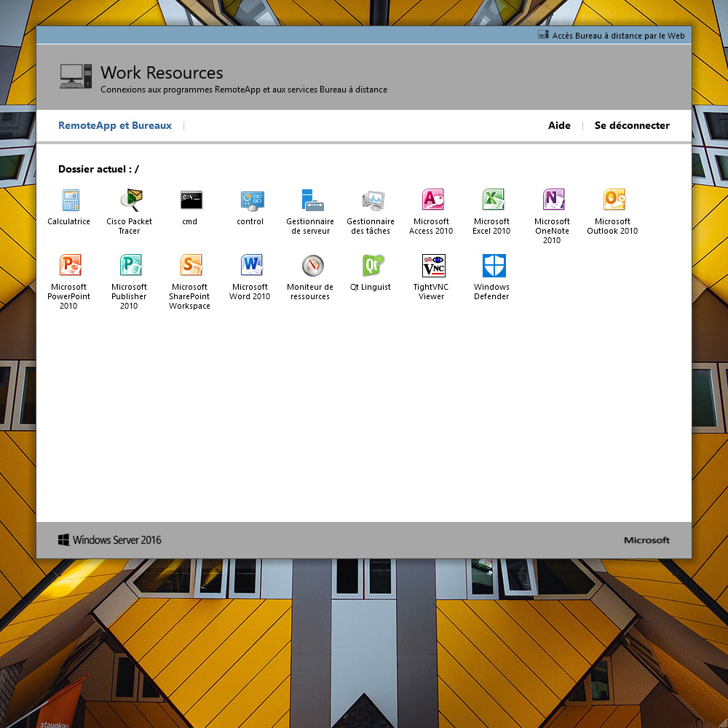This screenshot has width=728, height=728.
Task: Launch TightVNC Viewer icon
Action: (433, 266)
